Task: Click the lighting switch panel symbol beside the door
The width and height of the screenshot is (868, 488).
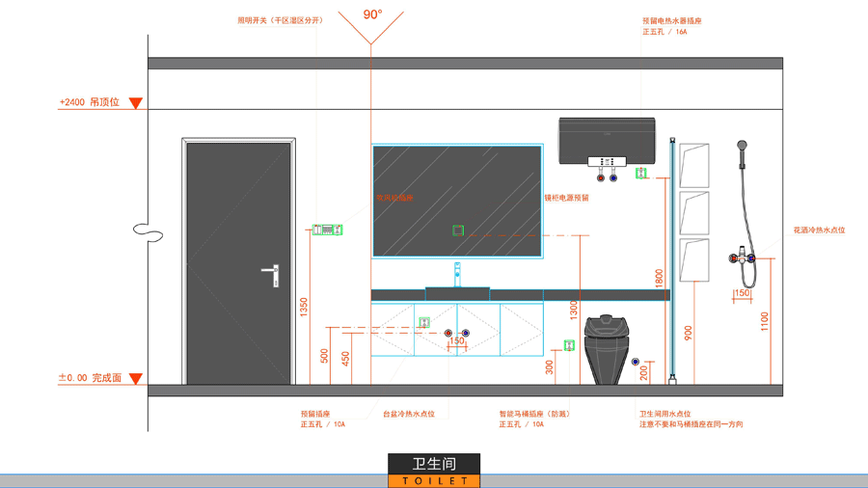Action: (x=327, y=230)
